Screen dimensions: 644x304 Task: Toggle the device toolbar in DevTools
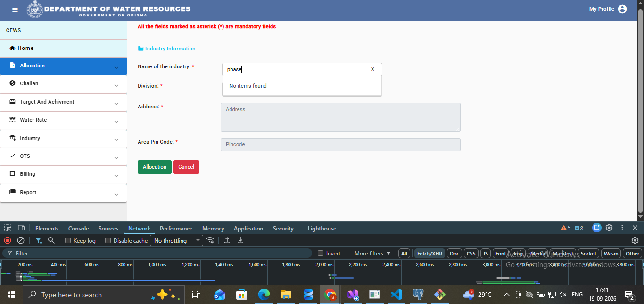point(21,228)
